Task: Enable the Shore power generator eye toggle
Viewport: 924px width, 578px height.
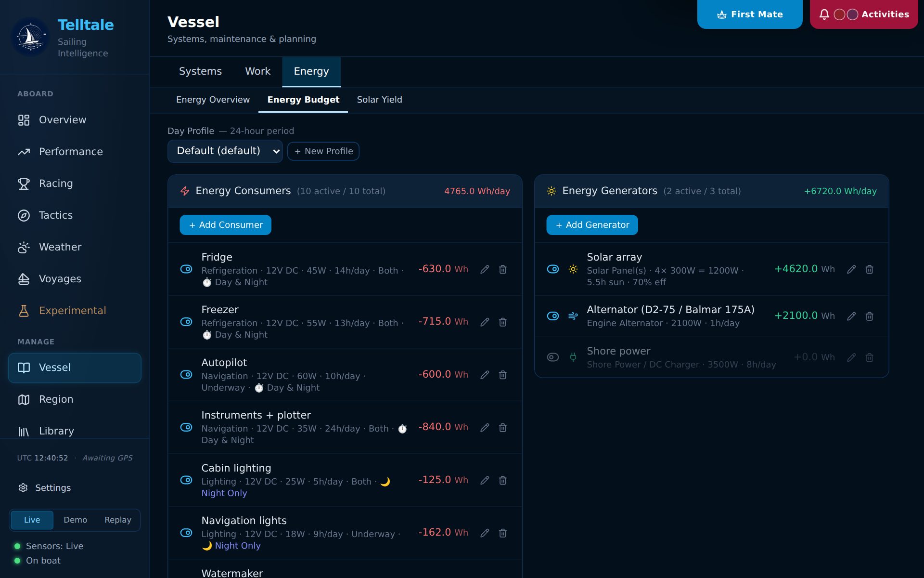Action: coord(553,357)
